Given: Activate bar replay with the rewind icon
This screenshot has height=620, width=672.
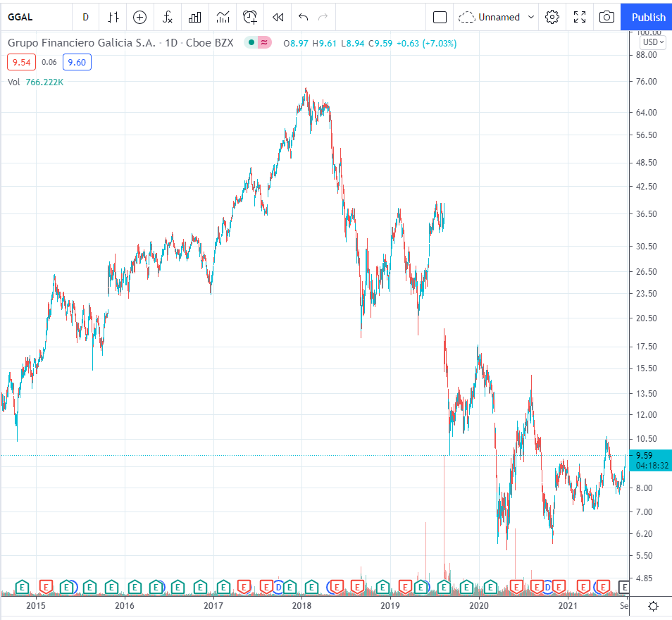Looking at the screenshot, I should point(277,17).
